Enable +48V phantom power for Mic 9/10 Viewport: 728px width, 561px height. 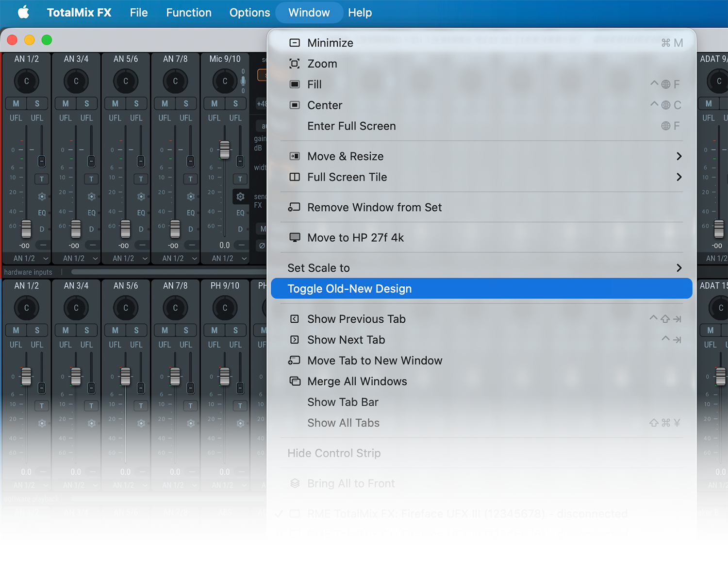[262, 103]
